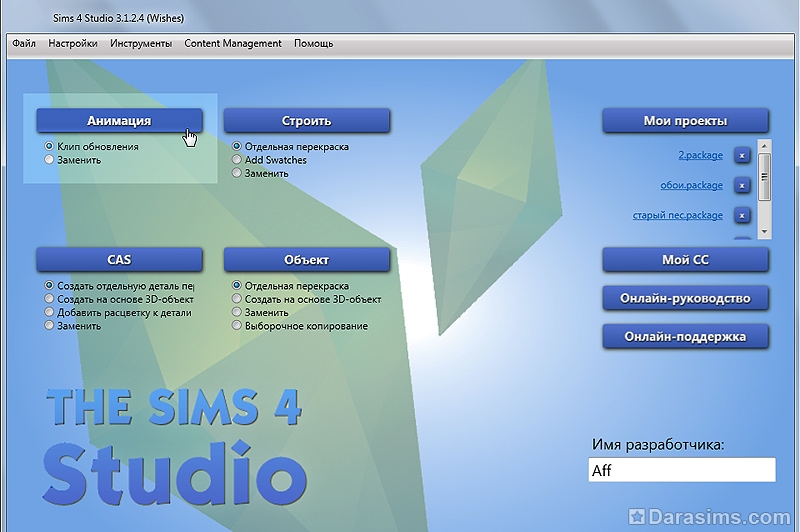This screenshot has width=800, height=532.
Task: Click the Строить button
Action: pyautogui.click(x=307, y=121)
